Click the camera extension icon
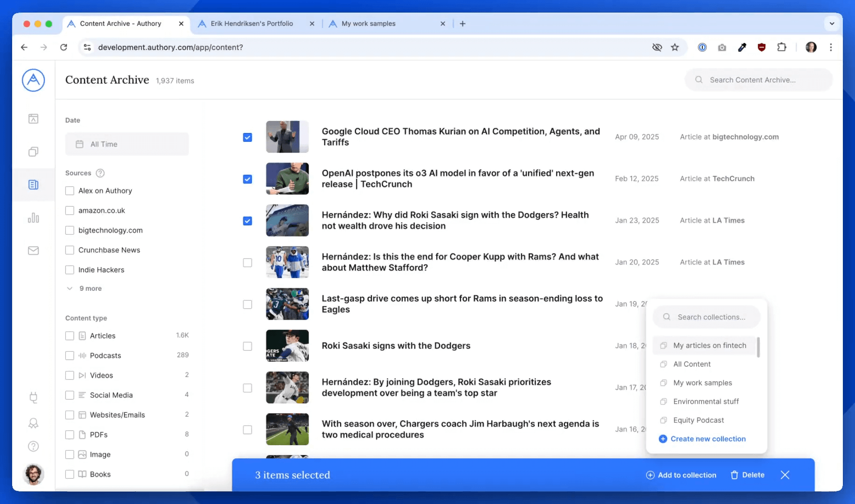The image size is (855, 504). tap(722, 47)
